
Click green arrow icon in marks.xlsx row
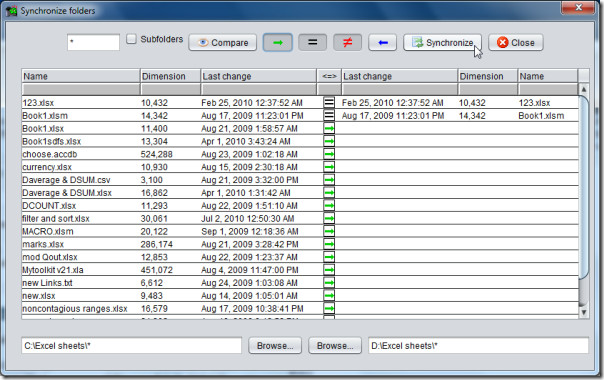[329, 244]
